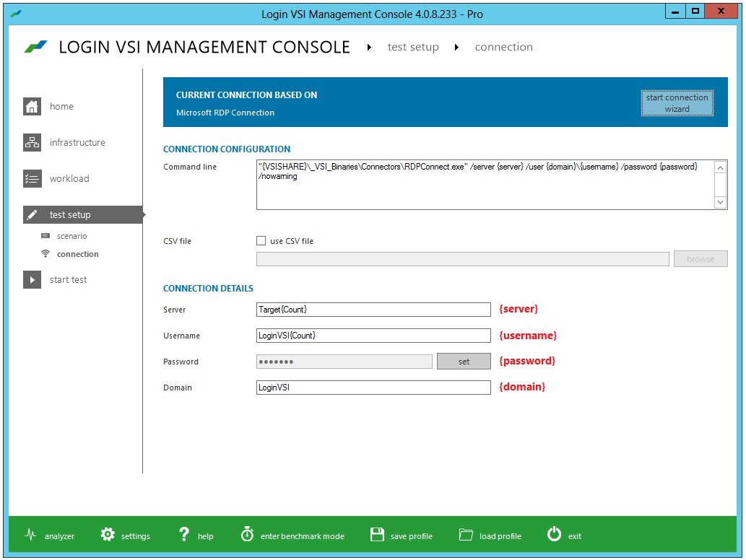Viewport: 746px width, 560px height.
Task: Click the red {username} placeholder text
Action: (x=528, y=336)
